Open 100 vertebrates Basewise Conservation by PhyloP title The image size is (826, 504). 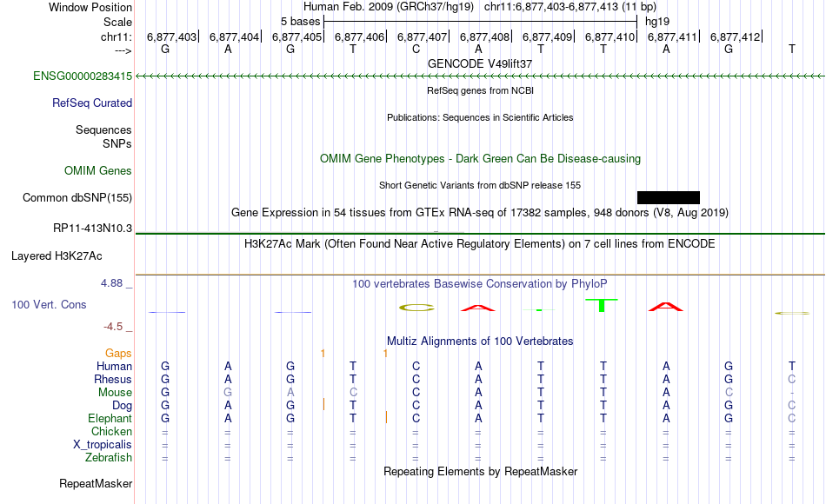click(x=480, y=284)
